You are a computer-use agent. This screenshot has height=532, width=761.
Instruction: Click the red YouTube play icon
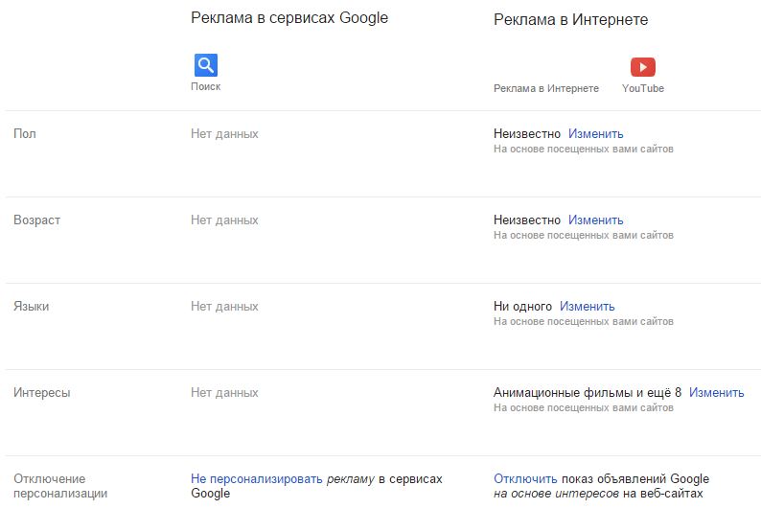point(642,67)
